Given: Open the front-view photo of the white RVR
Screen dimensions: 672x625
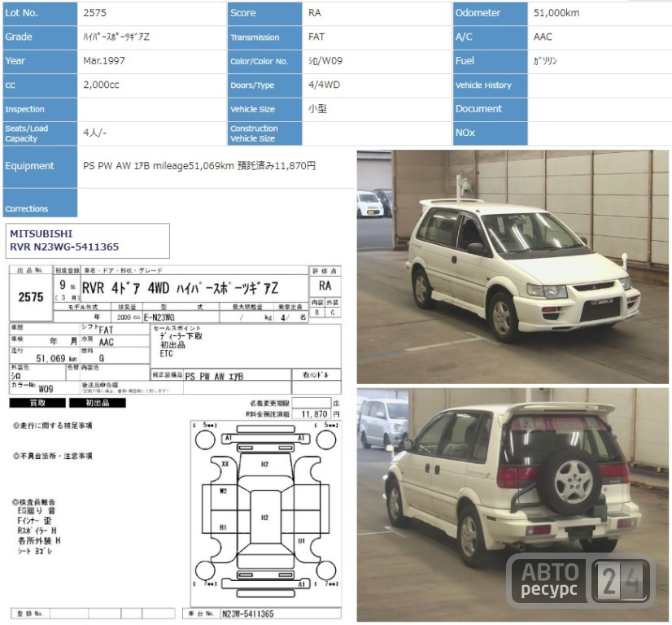Looking at the screenshot, I should [x=513, y=267].
